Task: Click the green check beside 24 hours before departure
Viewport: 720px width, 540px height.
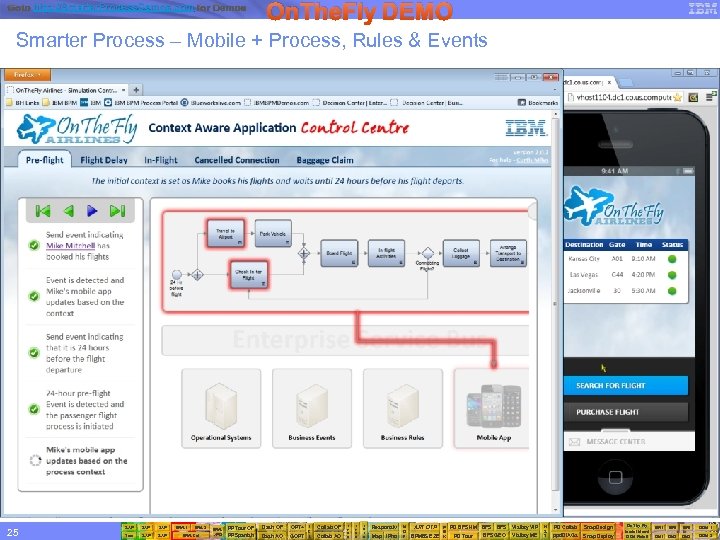Action: [x=34, y=353]
